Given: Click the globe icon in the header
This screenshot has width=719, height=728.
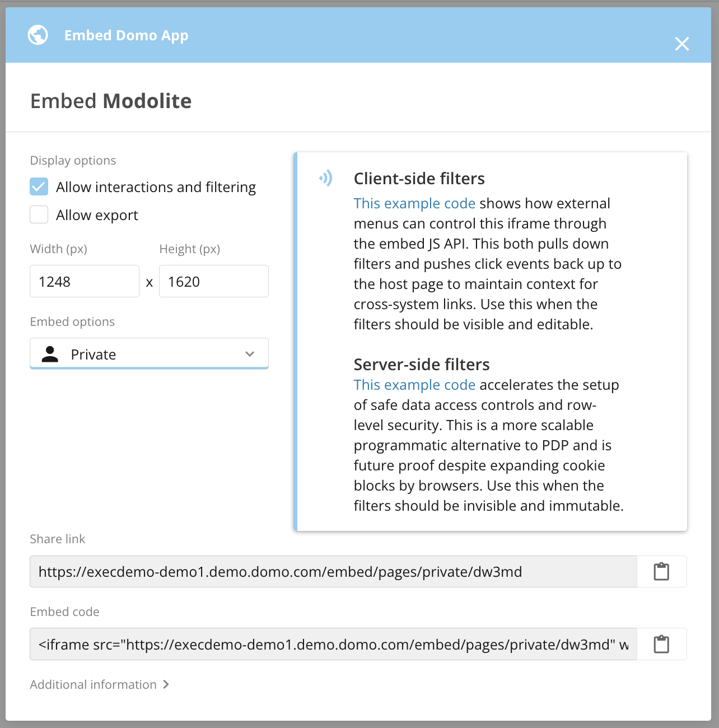Looking at the screenshot, I should [38, 35].
